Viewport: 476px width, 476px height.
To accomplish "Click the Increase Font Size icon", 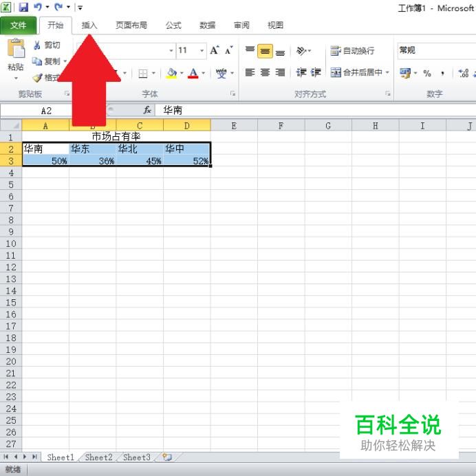I will [215, 50].
